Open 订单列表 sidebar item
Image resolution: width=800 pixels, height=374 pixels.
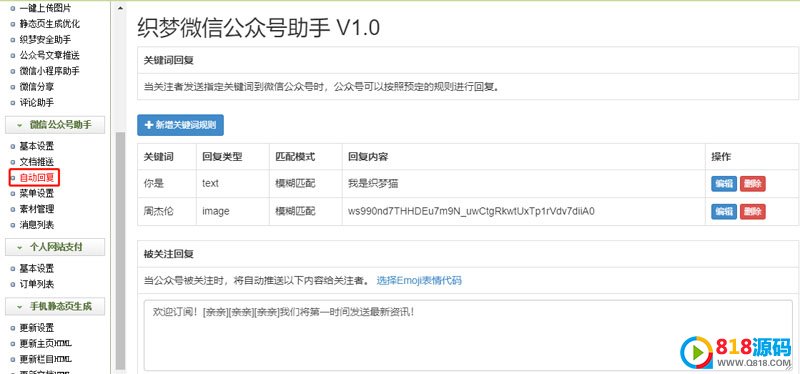[x=37, y=284]
